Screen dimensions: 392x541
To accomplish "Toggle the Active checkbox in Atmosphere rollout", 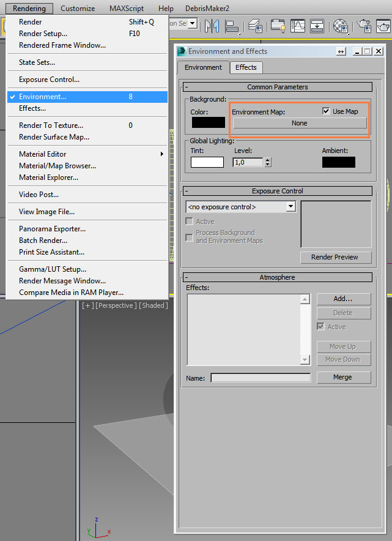I will [320, 326].
